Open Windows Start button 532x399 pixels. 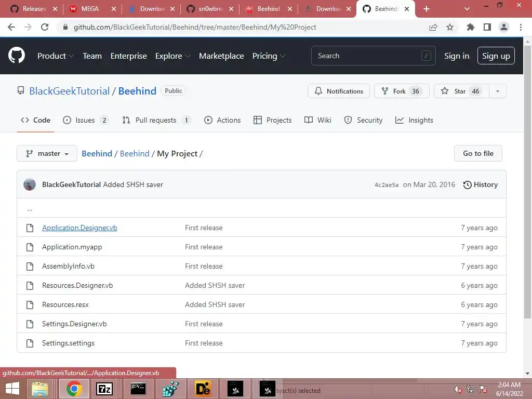coord(12,389)
